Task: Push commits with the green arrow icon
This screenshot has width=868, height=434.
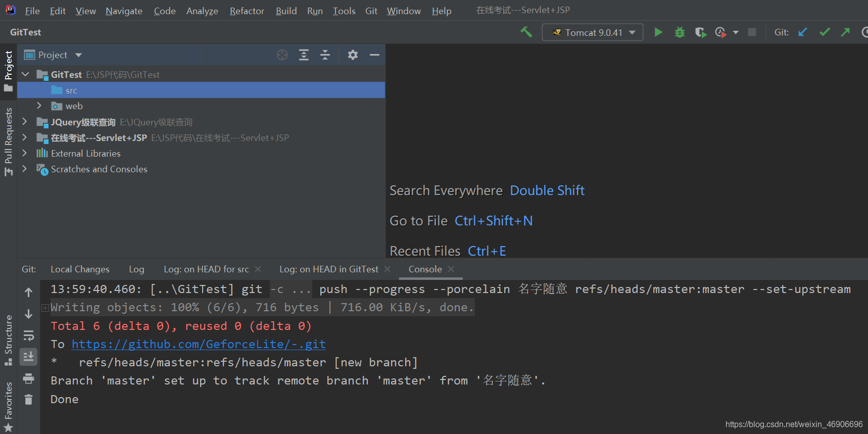Action: 845,32
